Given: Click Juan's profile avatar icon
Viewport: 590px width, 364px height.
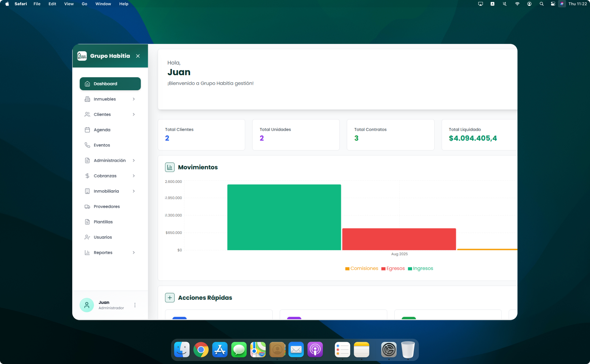Looking at the screenshot, I should coord(87,305).
